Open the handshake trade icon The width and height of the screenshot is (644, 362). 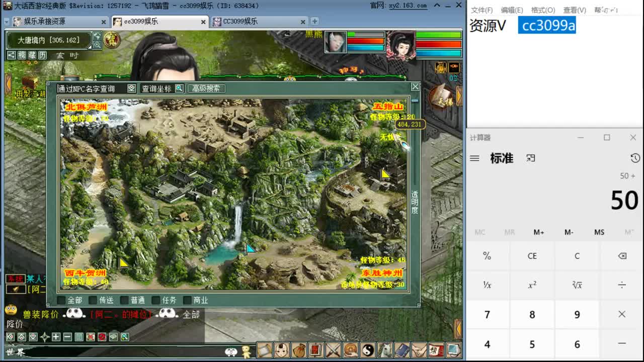point(419,350)
